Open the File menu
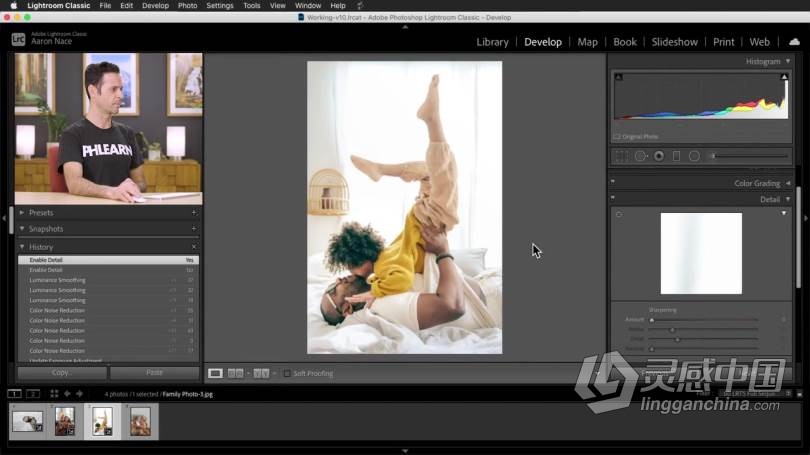 tap(105, 5)
